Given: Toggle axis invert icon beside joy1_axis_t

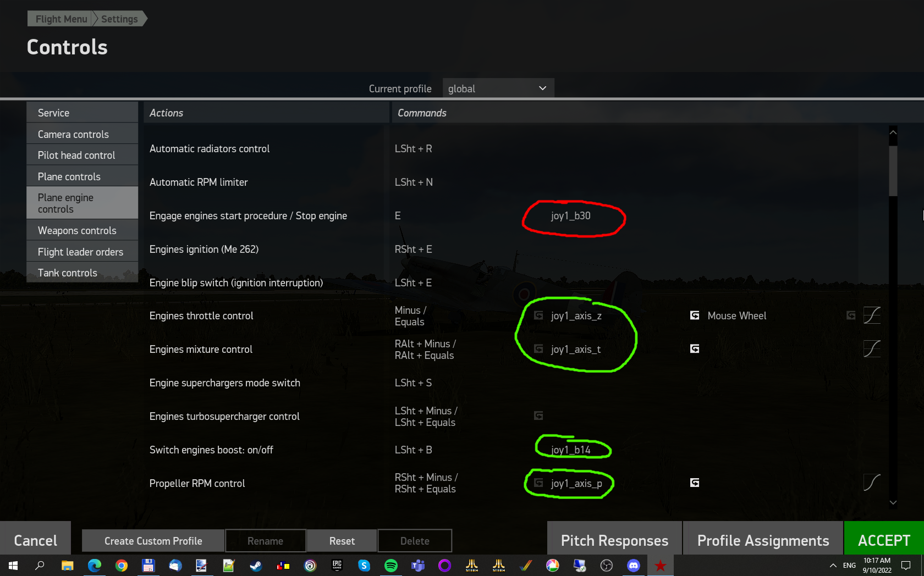Looking at the screenshot, I should [x=538, y=349].
